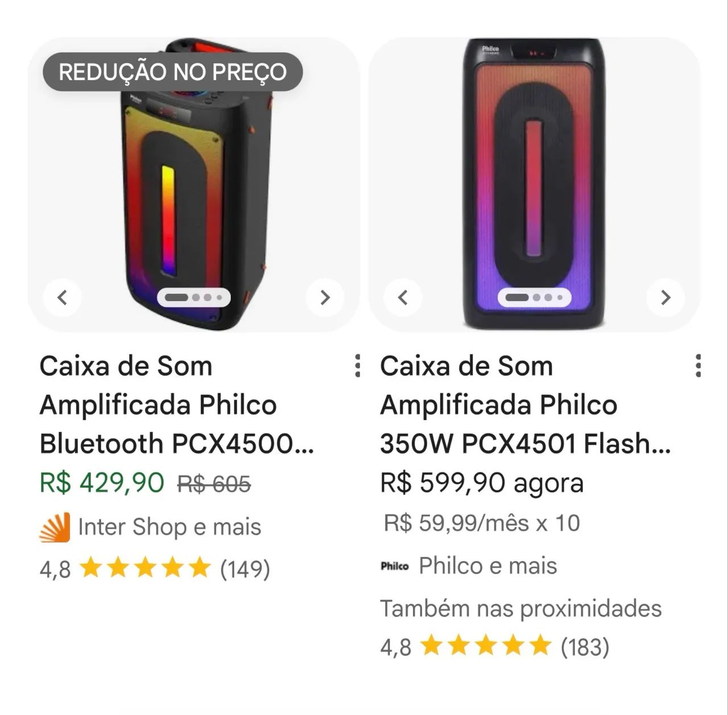Screen dimensions: 728x715
Task: Open the PCX4501 Flash speaker product image
Action: (x=534, y=185)
